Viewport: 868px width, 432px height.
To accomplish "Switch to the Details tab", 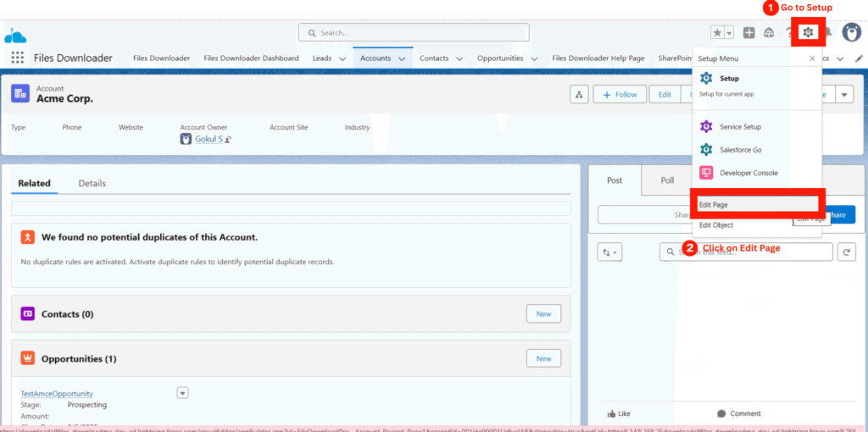I will (x=92, y=183).
